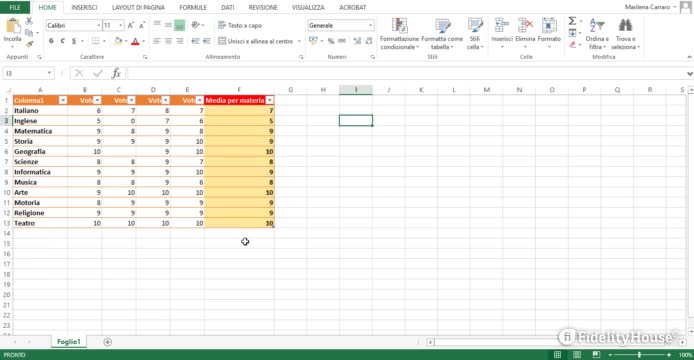Viewport: 694px width, 360px height.
Task: Click the Inserisci cells icon
Action: click(502, 26)
